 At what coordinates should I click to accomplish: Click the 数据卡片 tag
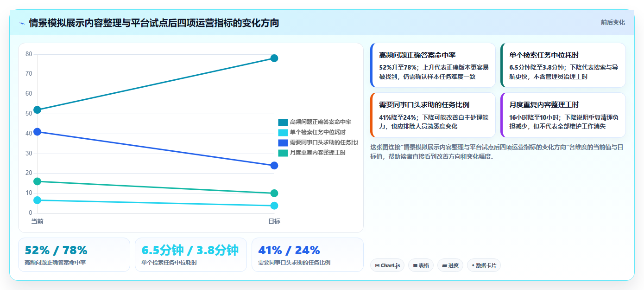(x=484, y=265)
